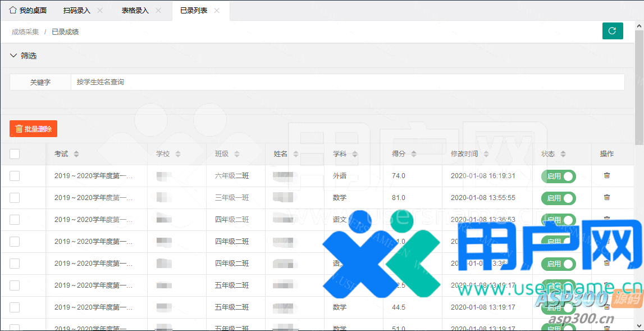644x331 pixels.
Task: Click the green refresh icon button
Action: click(x=613, y=31)
